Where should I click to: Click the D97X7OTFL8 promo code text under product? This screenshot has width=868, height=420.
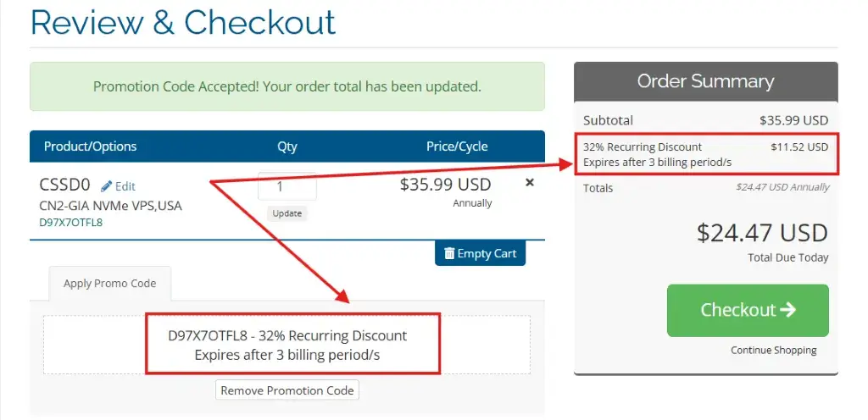pyautogui.click(x=71, y=223)
